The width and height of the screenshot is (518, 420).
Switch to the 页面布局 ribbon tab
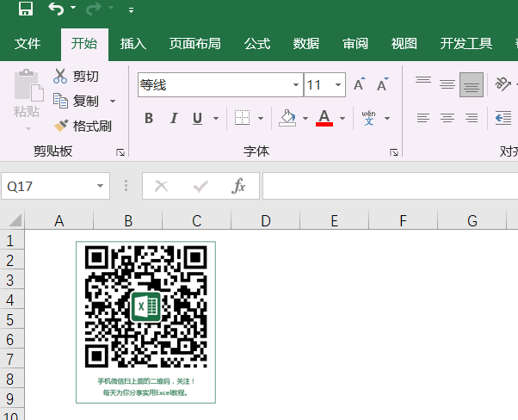[x=195, y=44]
